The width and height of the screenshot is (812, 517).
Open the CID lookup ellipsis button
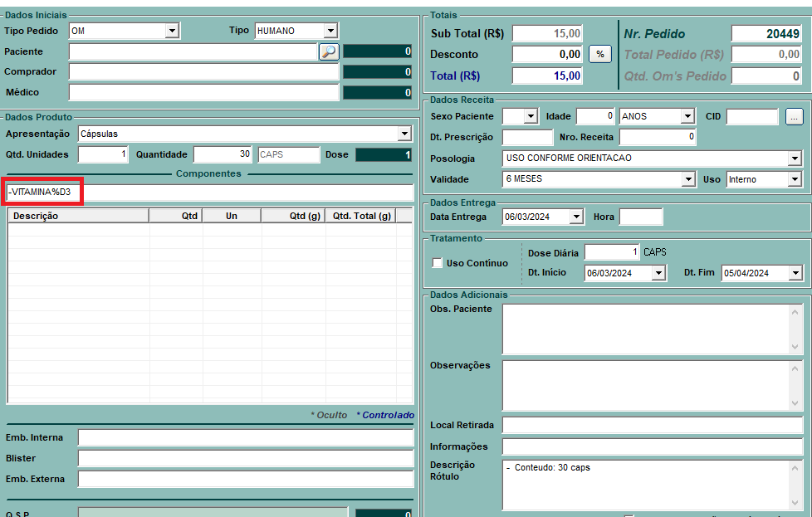[794, 117]
